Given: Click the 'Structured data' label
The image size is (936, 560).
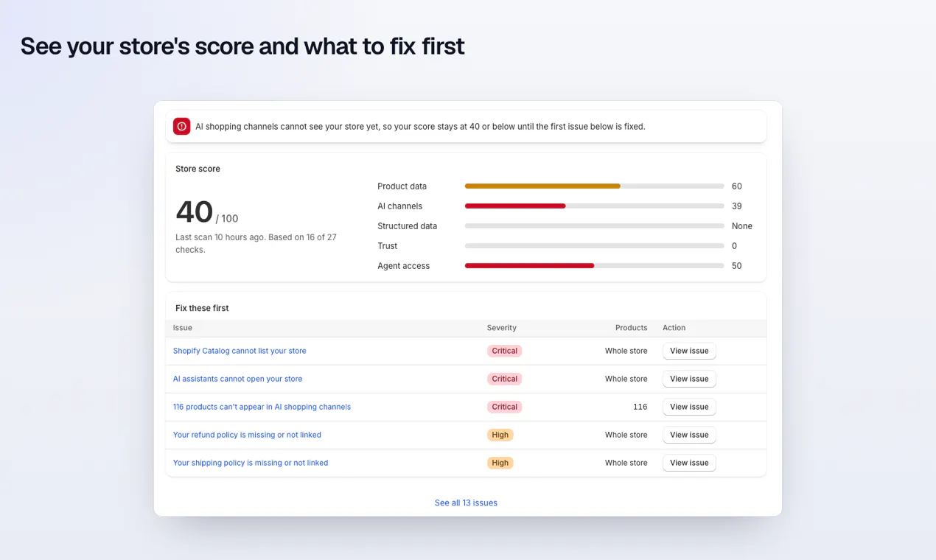Looking at the screenshot, I should point(407,226).
